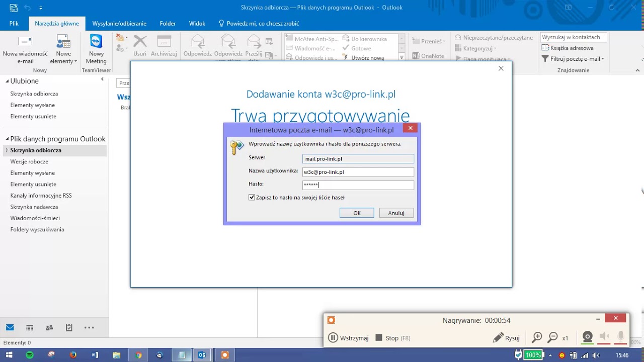Select Skrzynka odbiorcza under Ulubione
Screen dimensions: 644x362
click(34, 94)
